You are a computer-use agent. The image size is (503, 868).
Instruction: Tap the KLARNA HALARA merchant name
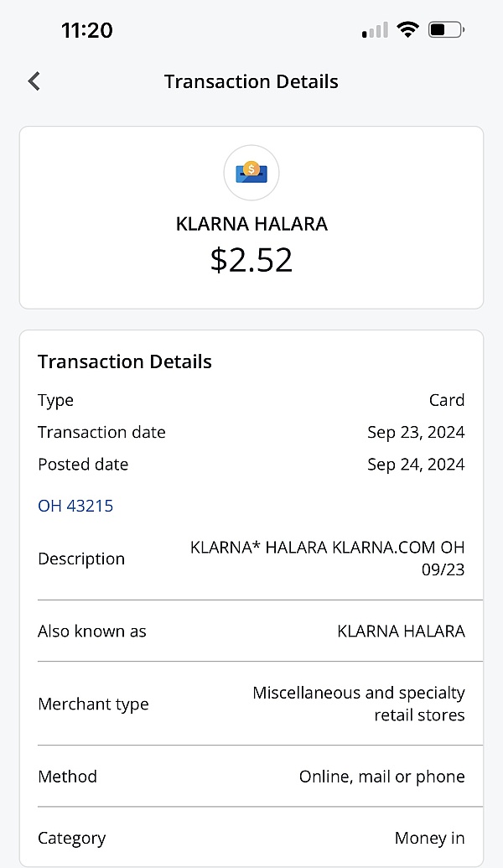251,224
